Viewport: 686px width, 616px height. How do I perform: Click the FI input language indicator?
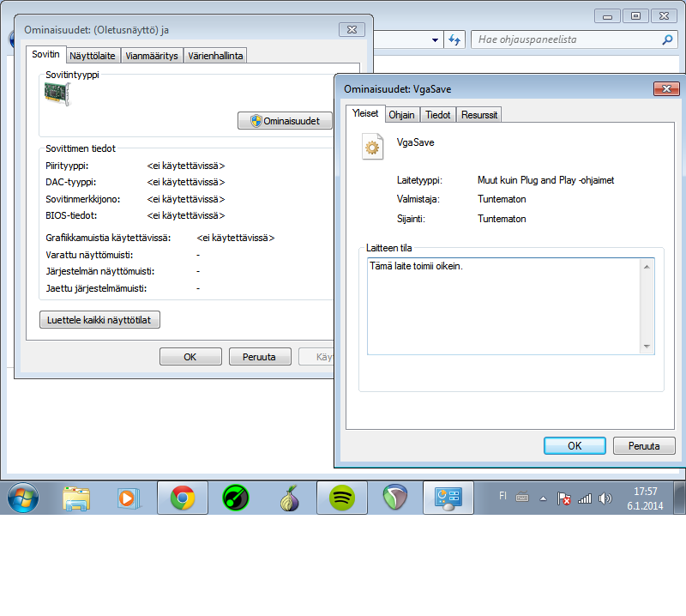pos(502,496)
